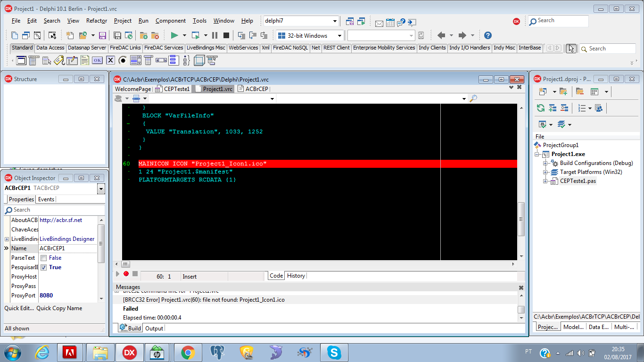Uncheck the PesquisarIBGE True checkbox
The height and width of the screenshot is (362, 644).
pos(43,267)
